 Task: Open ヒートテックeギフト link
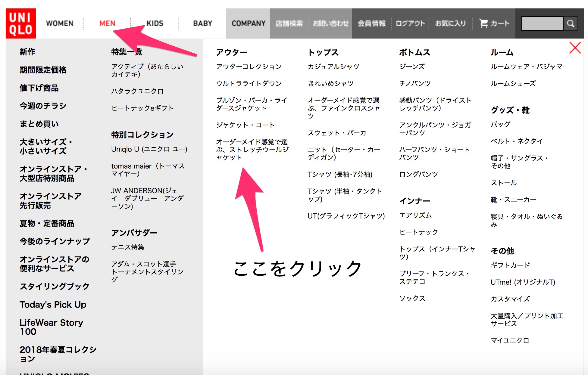click(x=142, y=108)
